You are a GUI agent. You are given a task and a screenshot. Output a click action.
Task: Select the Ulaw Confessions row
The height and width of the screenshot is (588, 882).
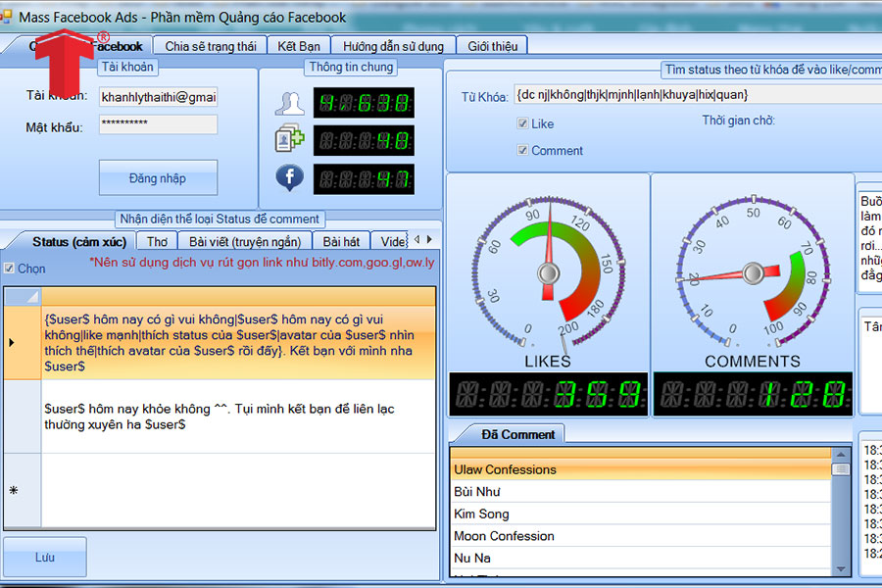point(641,469)
